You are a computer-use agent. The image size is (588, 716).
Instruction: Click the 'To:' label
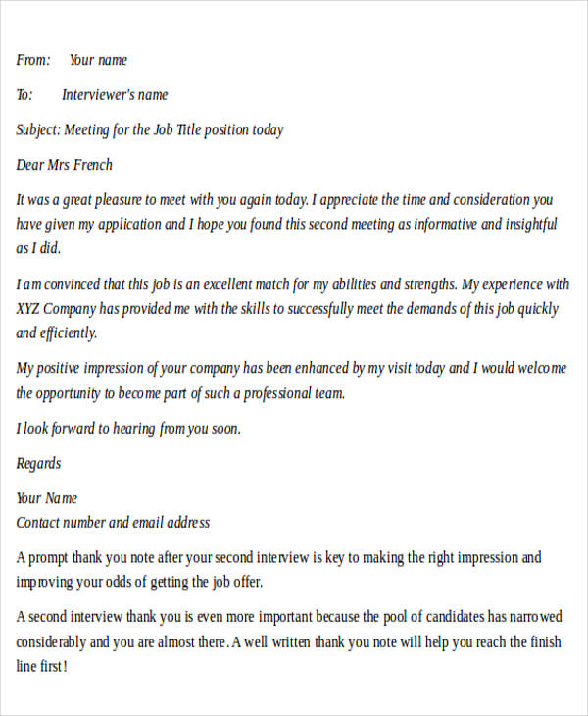tap(24, 95)
